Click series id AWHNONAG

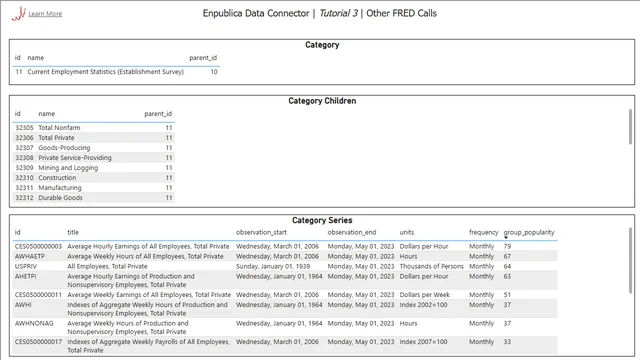pos(34,323)
